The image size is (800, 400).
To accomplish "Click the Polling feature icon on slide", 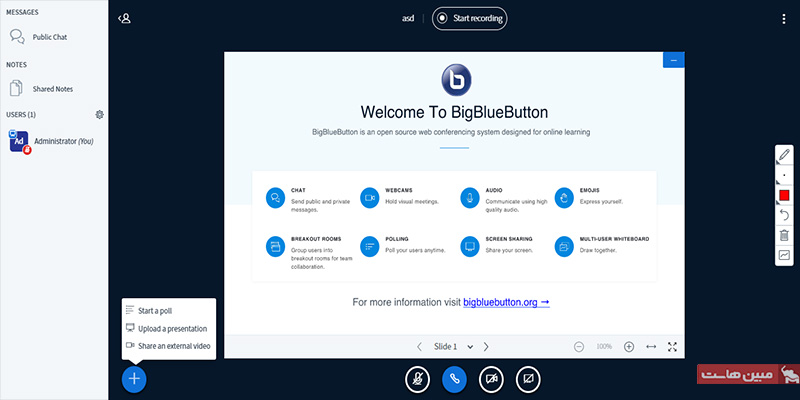I will [370, 246].
